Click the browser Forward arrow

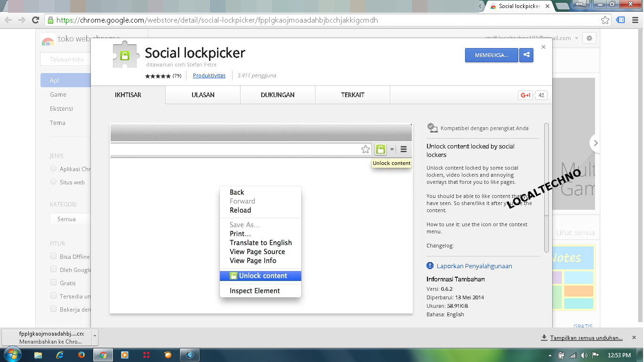(22, 20)
